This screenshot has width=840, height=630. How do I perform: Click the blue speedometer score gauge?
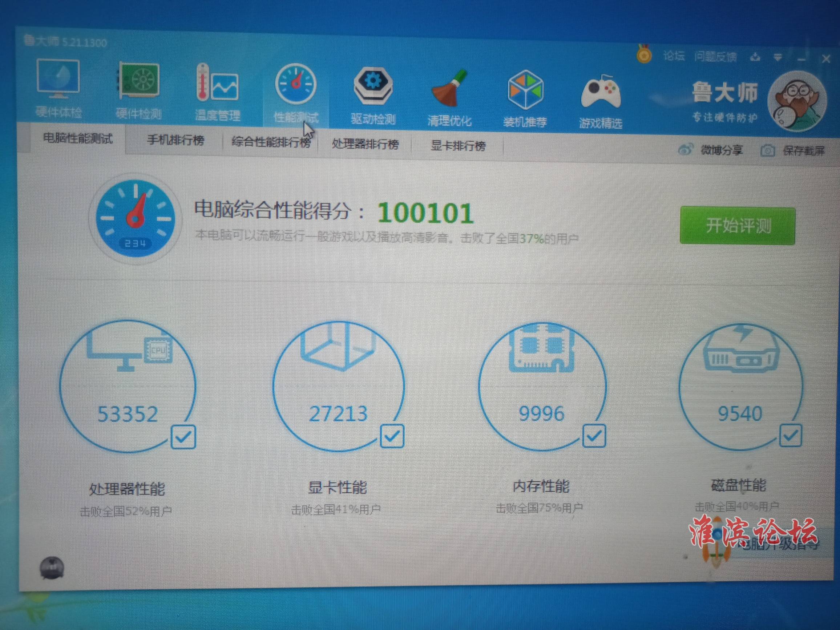(135, 219)
